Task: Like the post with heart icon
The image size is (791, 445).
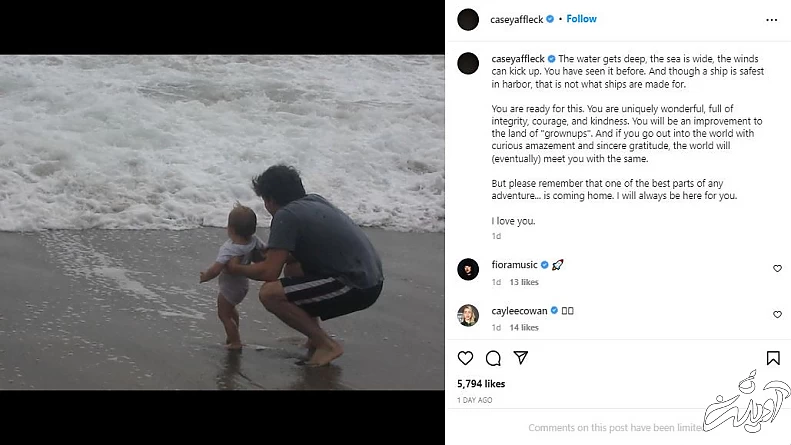Action: click(x=465, y=358)
